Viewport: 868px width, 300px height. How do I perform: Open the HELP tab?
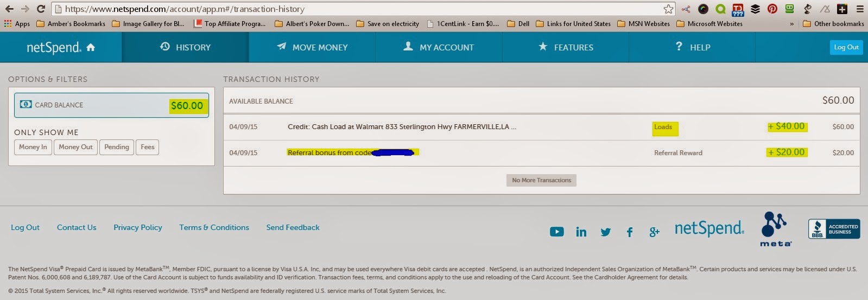pos(692,47)
